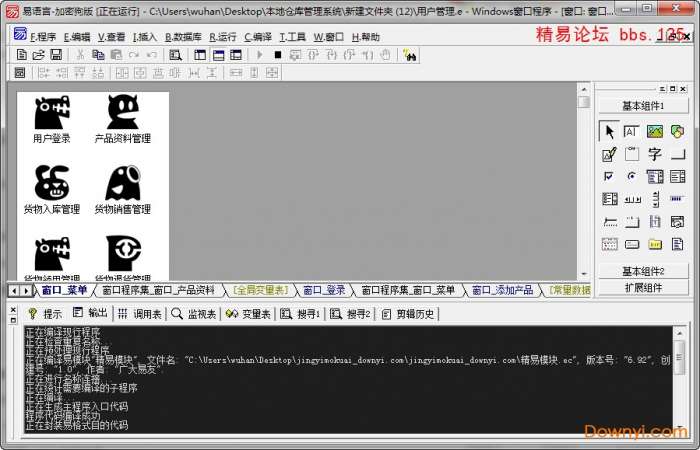
Task: Select the label 字 component
Action: [654, 154]
